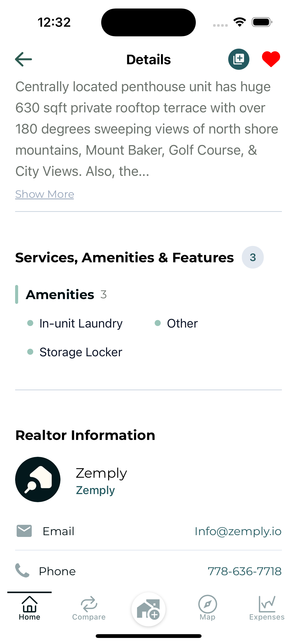Open the Zemply realtor logo avatar
Viewport: 297px width, 644px height.
[x=38, y=479]
